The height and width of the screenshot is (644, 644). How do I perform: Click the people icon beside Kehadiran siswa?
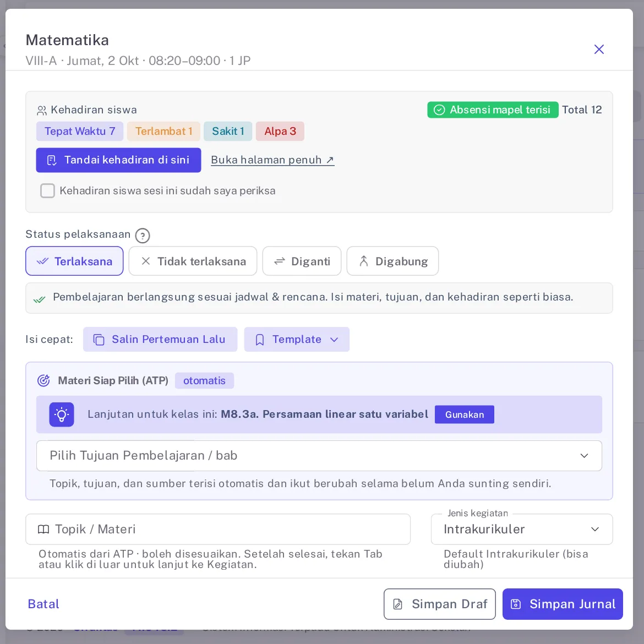[42, 111]
